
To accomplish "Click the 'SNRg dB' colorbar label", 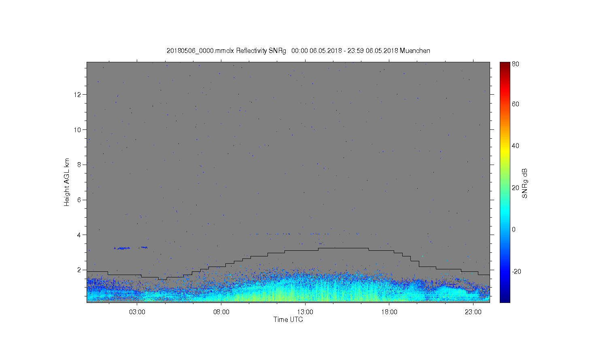I will click(x=524, y=183).
